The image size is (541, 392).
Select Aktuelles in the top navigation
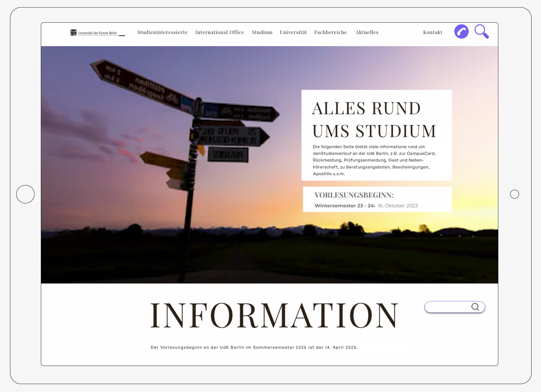click(x=367, y=32)
